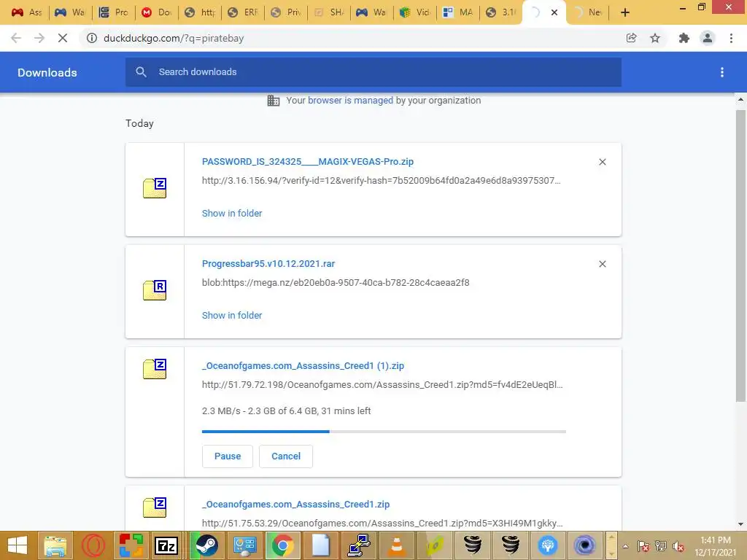Show MAGIX-VEGAS-Pro.zip in folder

pyautogui.click(x=232, y=214)
